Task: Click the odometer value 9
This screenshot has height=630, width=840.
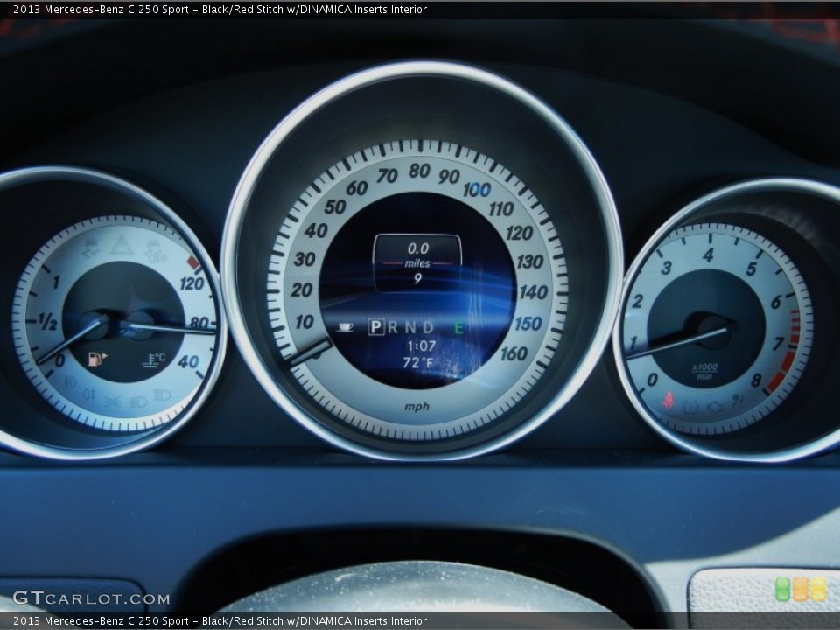Action: pos(417,278)
